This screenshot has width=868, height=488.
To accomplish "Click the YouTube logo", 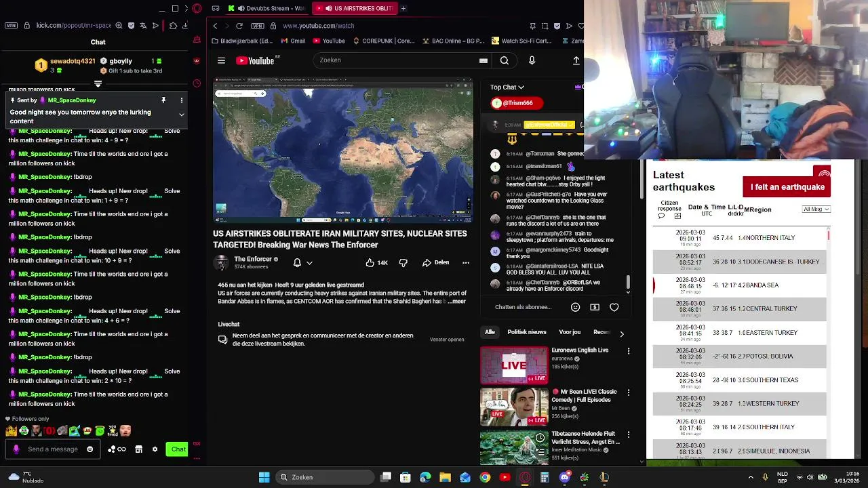I will click(x=255, y=61).
